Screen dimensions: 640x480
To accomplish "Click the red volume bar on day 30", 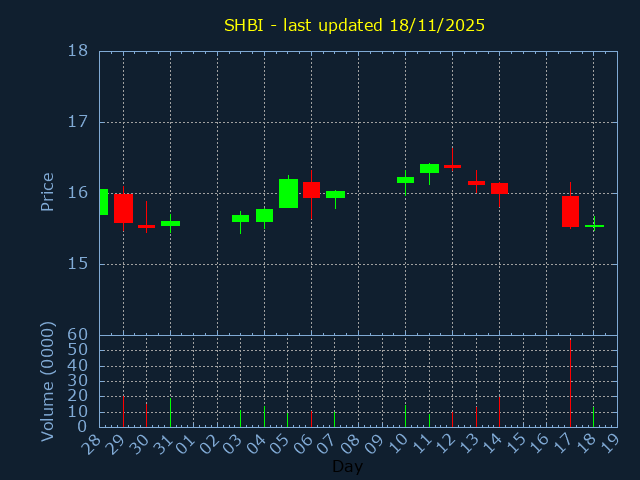I will pyautogui.click(x=146, y=414).
